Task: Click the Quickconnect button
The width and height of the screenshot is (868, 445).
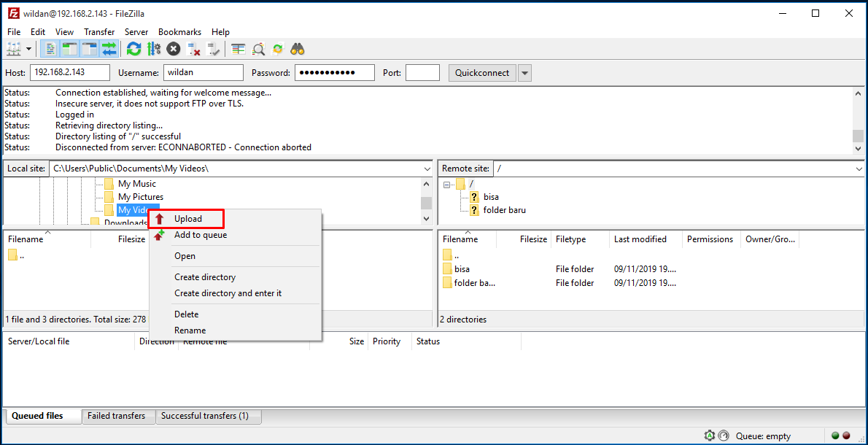Action: 482,72
